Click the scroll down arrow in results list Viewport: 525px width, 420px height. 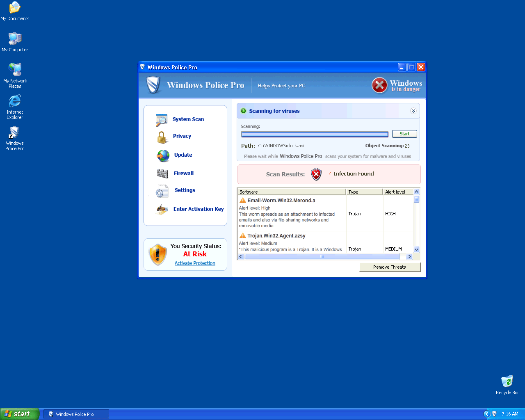(417, 249)
